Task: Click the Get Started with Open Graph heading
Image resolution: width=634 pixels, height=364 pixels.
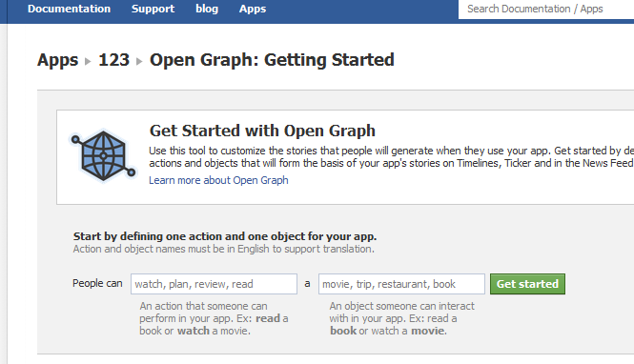Action: click(x=262, y=131)
